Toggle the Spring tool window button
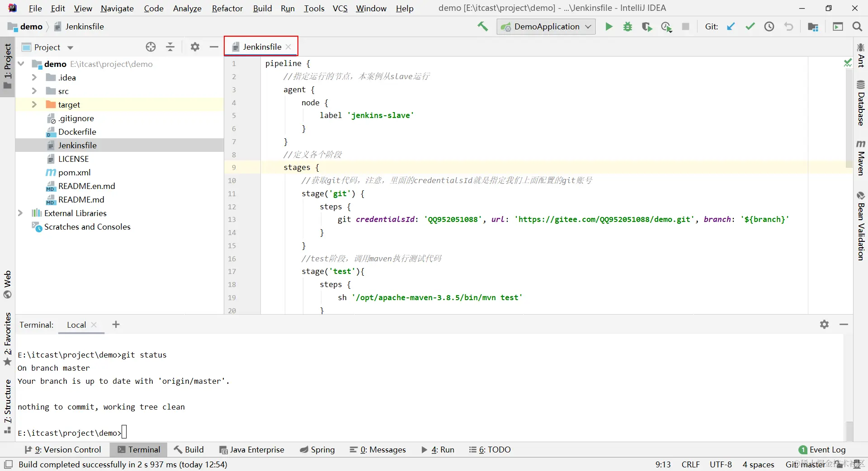The height and width of the screenshot is (471, 868). (317, 449)
